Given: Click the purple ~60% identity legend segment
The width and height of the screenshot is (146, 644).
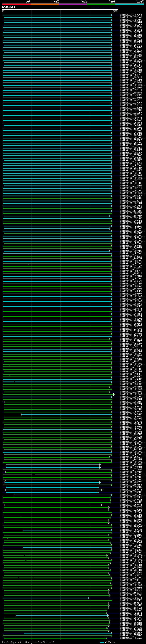Looking at the screenshot, I should coord(73,4).
